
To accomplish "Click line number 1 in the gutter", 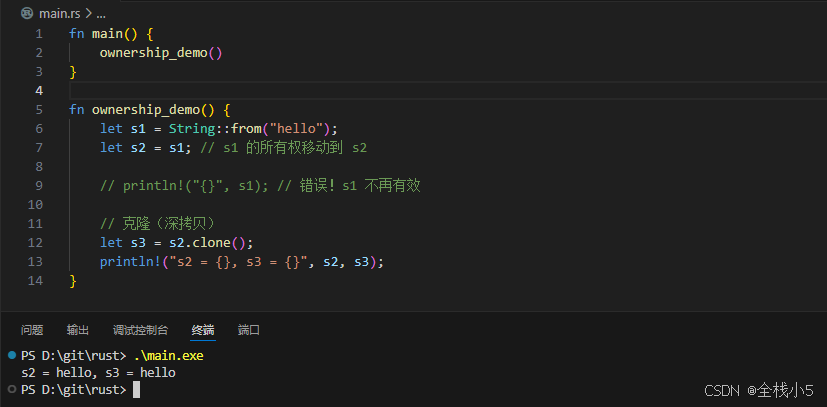I will [x=40, y=34].
